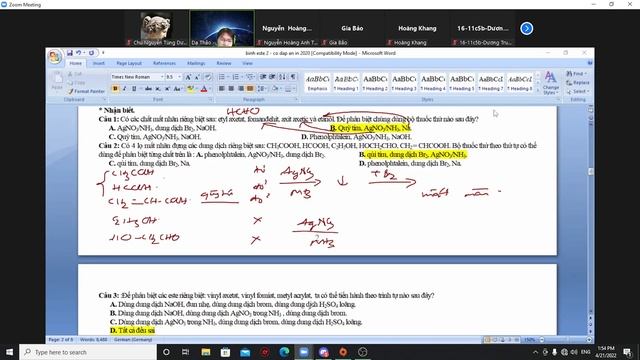Image resolution: width=640 pixels, height=360 pixels.
Task: Switch to the Insert ribbon tab
Action: click(98, 63)
